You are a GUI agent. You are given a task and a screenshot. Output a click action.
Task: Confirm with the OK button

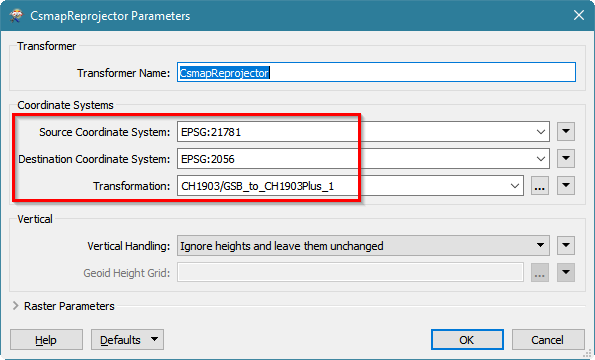pyautogui.click(x=467, y=340)
